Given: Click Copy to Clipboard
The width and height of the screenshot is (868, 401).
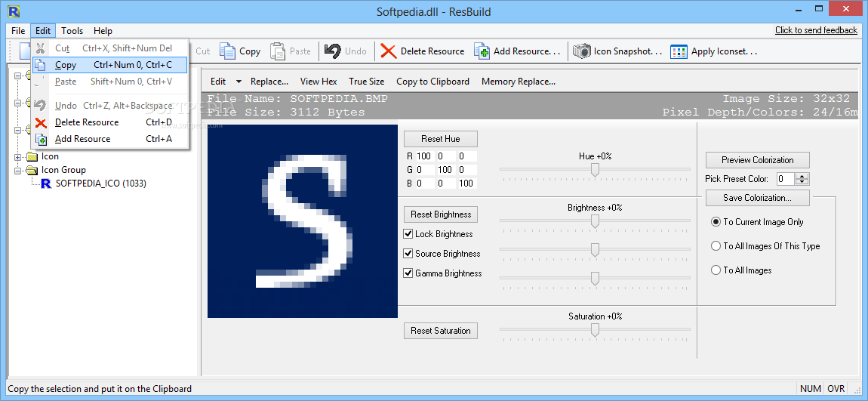Looking at the screenshot, I should pyautogui.click(x=432, y=82).
